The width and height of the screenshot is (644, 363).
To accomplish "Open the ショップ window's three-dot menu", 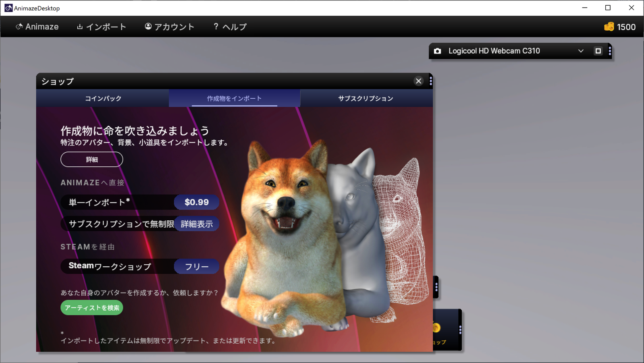I will click(431, 81).
